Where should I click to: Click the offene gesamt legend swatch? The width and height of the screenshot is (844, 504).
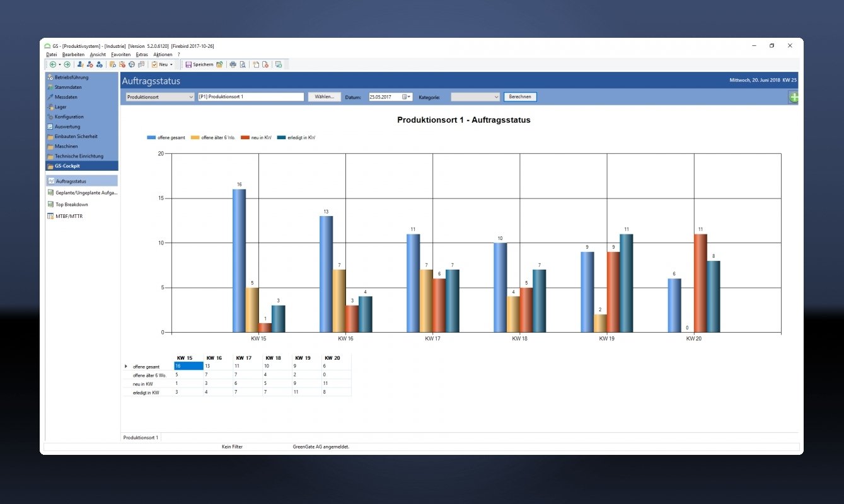[151, 137]
